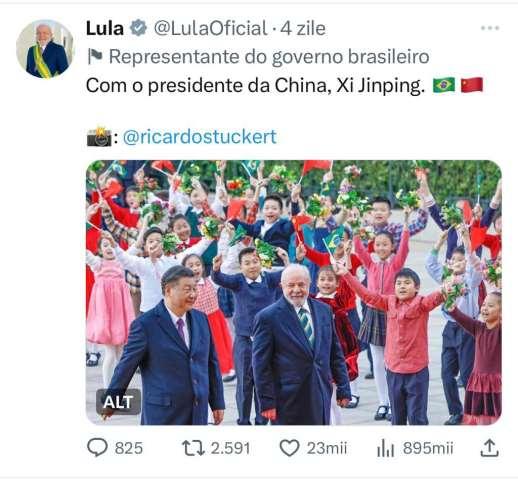The width and height of the screenshot is (518, 489).
Task: Open the tweet's 4 zile timestamp
Action: 303,28
